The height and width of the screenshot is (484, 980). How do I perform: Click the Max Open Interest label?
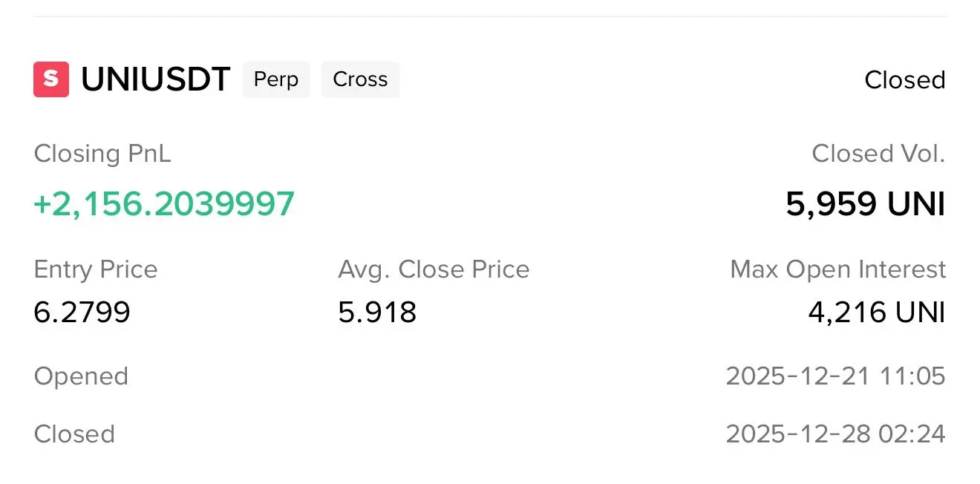tap(838, 269)
